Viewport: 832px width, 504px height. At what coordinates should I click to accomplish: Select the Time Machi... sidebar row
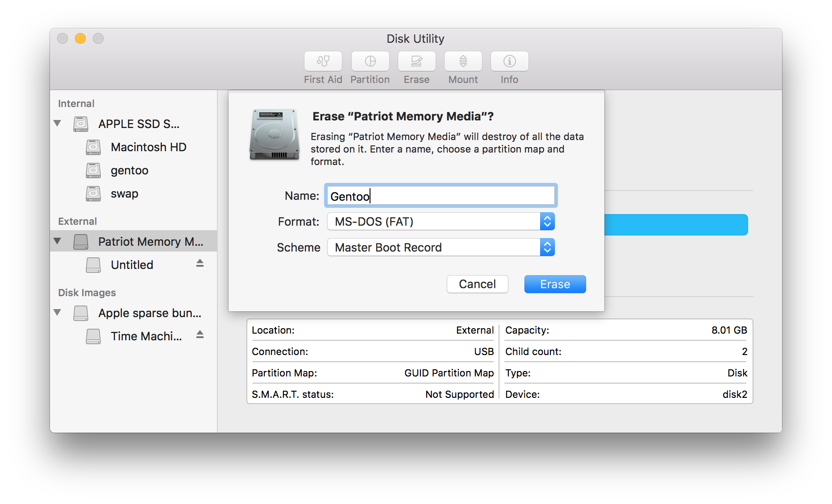[134, 336]
